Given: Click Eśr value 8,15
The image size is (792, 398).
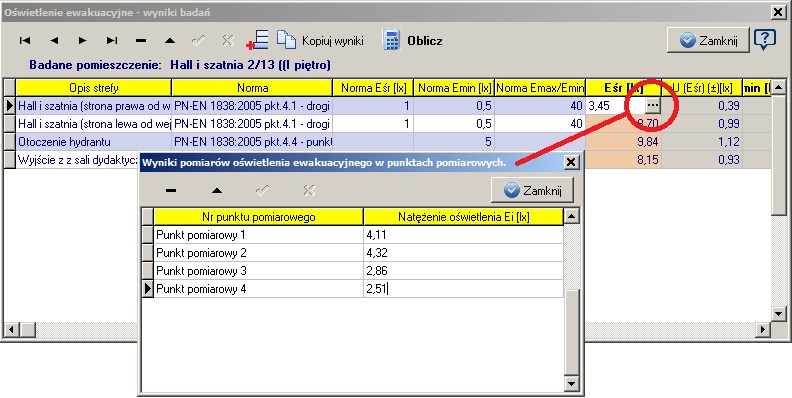Looking at the screenshot, I should click(x=623, y=160).
